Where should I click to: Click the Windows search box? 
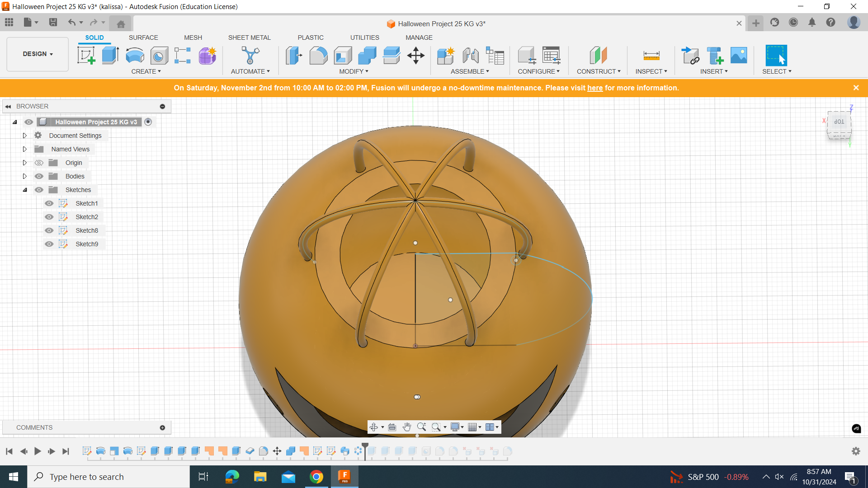click(108, 477)
